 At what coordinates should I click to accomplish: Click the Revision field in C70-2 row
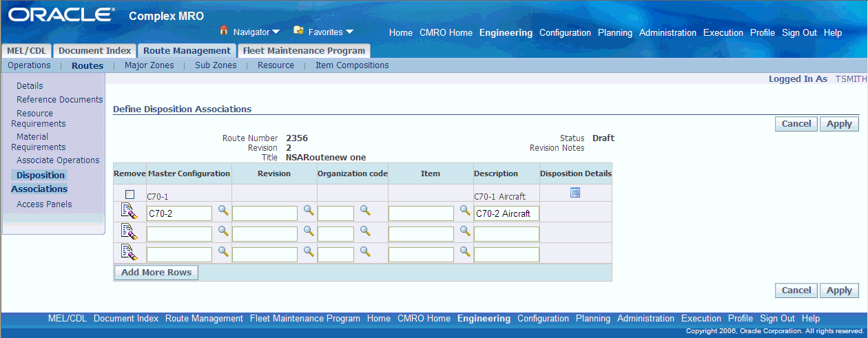tap(265, 213)
